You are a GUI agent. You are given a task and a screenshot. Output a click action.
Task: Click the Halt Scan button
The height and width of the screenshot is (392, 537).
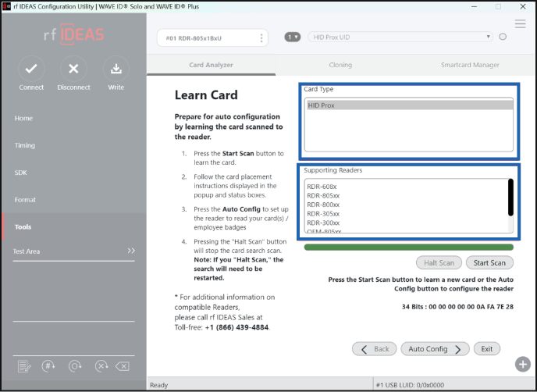tap(439, 263)
